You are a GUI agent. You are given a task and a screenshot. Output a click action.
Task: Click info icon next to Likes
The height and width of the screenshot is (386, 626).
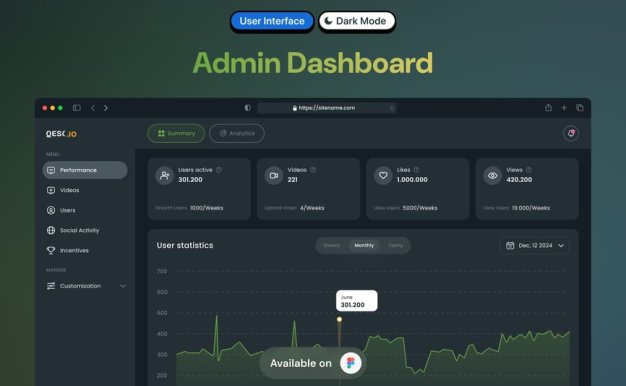click(x=416, y=170)
